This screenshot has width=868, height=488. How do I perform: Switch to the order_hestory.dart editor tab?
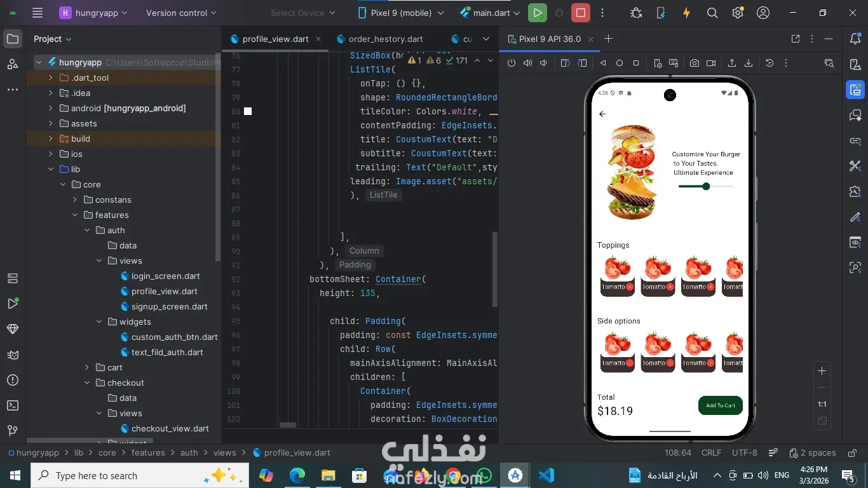tap(379, 39)
